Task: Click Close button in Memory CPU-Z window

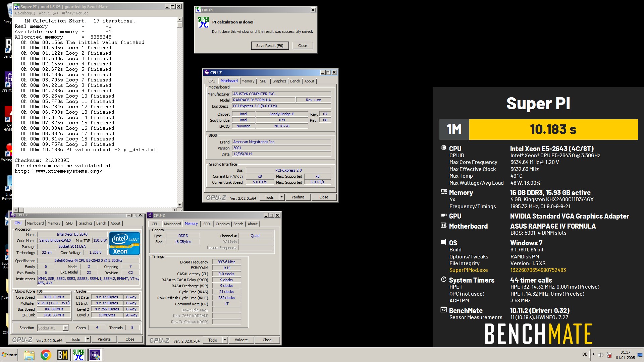Action: (267, 340)
